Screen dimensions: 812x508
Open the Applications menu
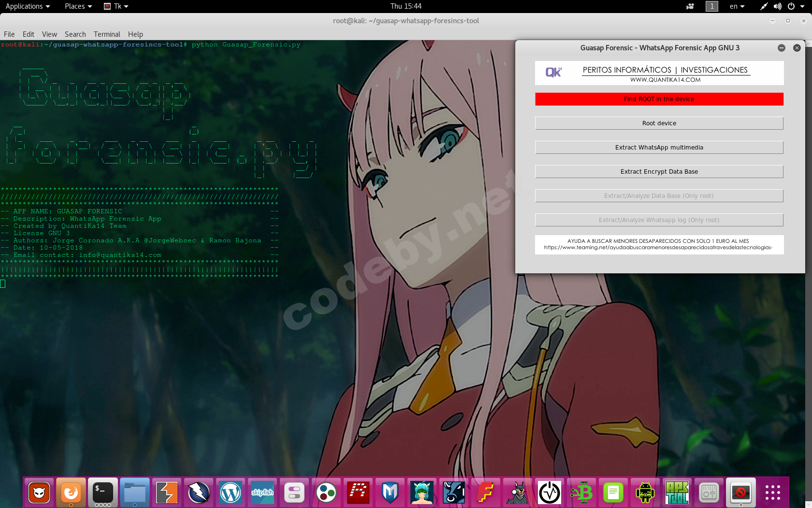point(25,6)
